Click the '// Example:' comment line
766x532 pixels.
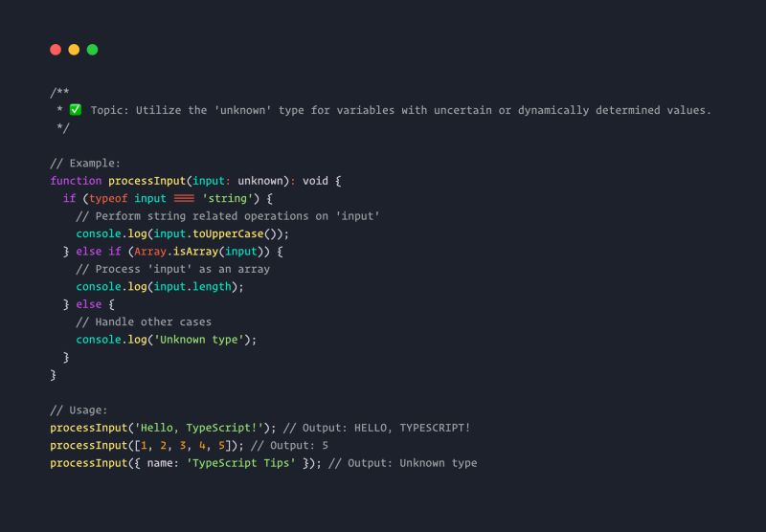(85, 163)
